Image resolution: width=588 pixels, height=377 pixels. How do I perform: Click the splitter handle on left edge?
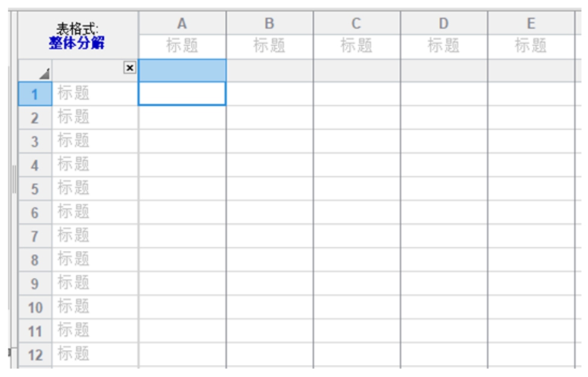[x=14, y=179]
